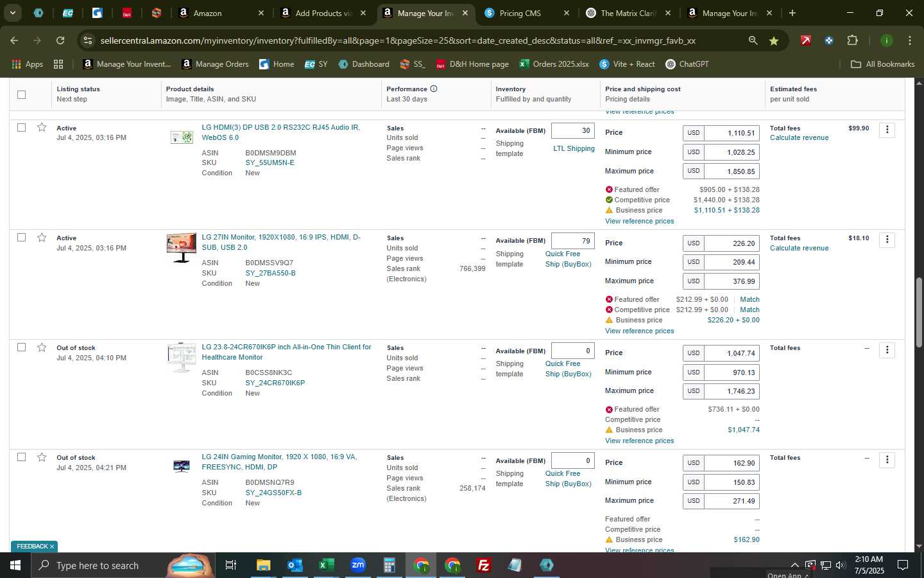Star the LG 24IN Gaming Monitor listing
This screenshot has height=578, width=924.
coord(42,457)
